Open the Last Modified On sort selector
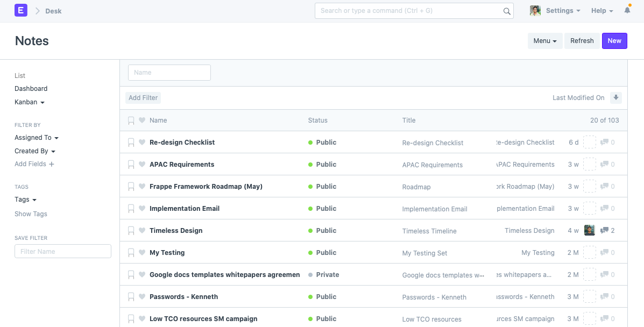Viewport: 644px width, 327px height. point(578,98)
